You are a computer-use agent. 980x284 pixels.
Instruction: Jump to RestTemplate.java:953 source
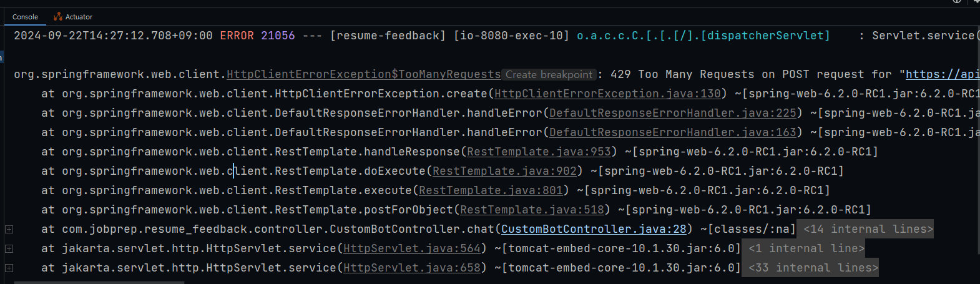click(x=539, y=152)
